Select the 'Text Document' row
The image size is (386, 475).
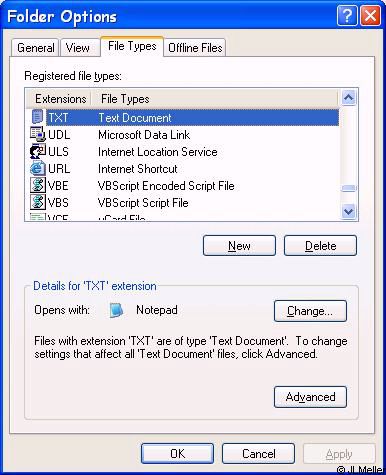183,117
